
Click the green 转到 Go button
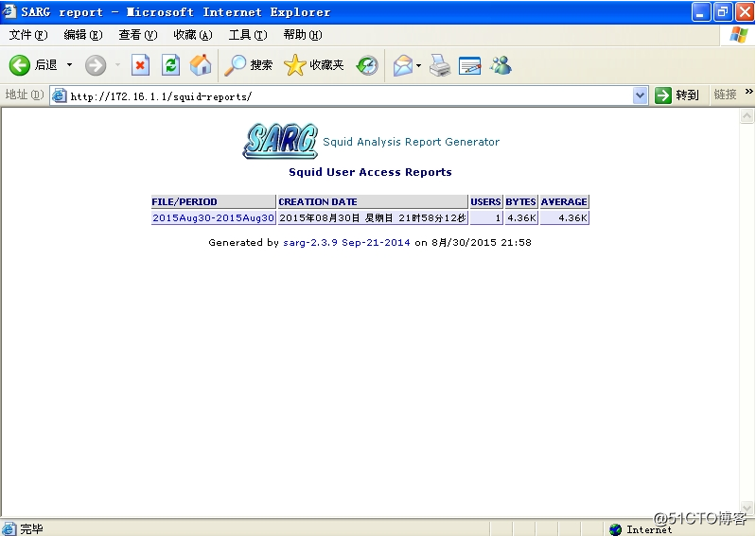click(677, 95)
